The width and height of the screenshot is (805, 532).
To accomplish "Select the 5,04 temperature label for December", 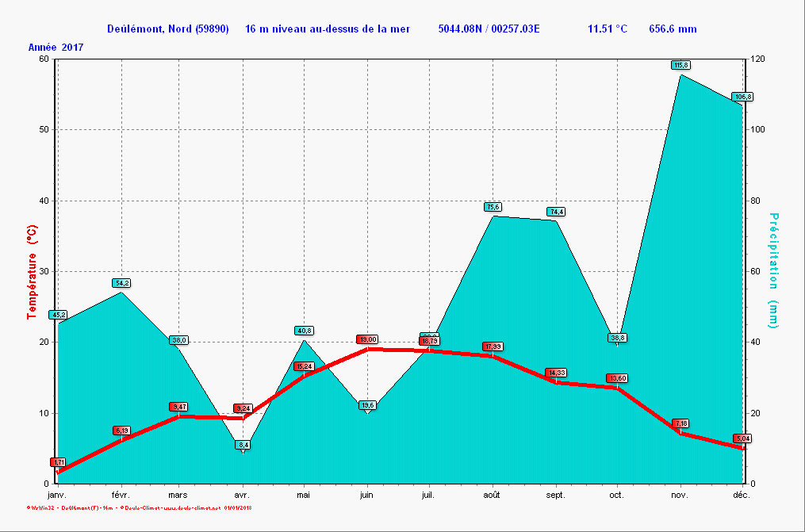I will [x=742, y=438].
